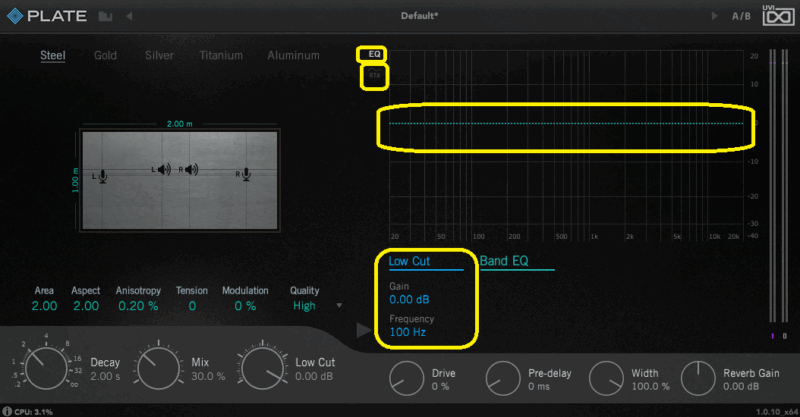Viewport: 800px width, 417px height.
Task: Select the Gold plate material
Action: coord(105,56)
